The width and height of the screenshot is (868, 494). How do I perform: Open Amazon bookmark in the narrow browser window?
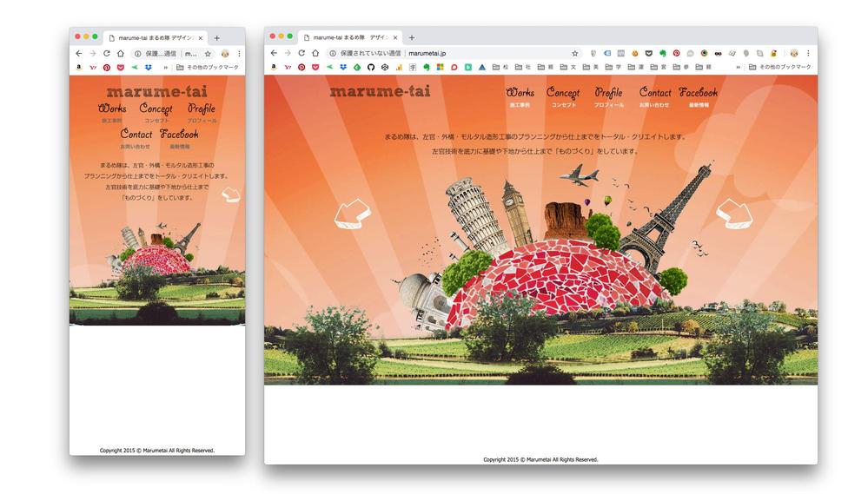(78, 68)
